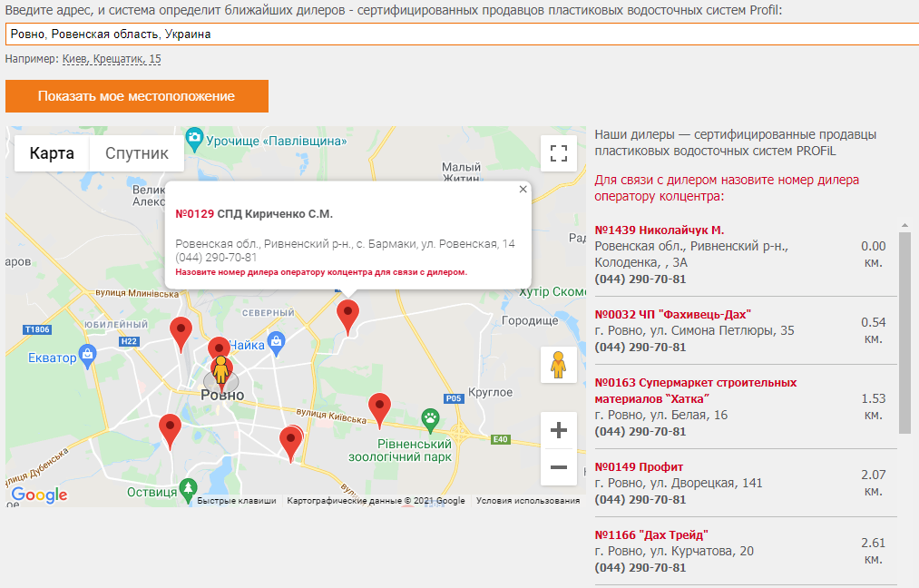Viewport: 919px width, 588px height.
Task: Switch to Карта map view
Action: pos(52,153)
